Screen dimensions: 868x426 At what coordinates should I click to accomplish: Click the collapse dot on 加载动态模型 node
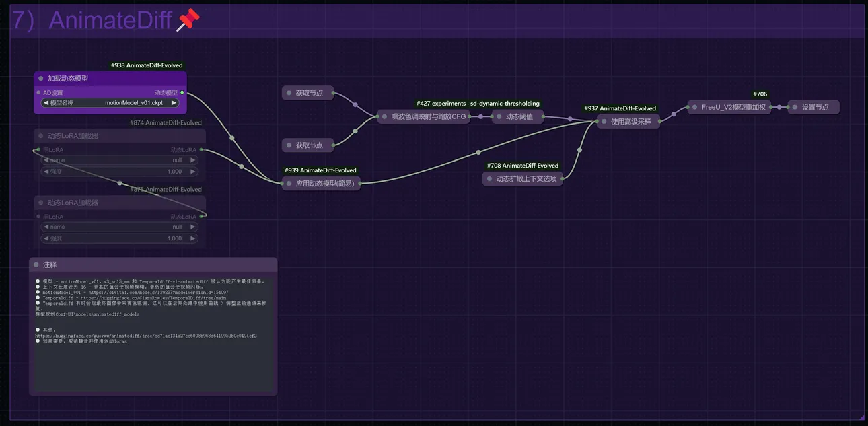(x=41, y=79)
